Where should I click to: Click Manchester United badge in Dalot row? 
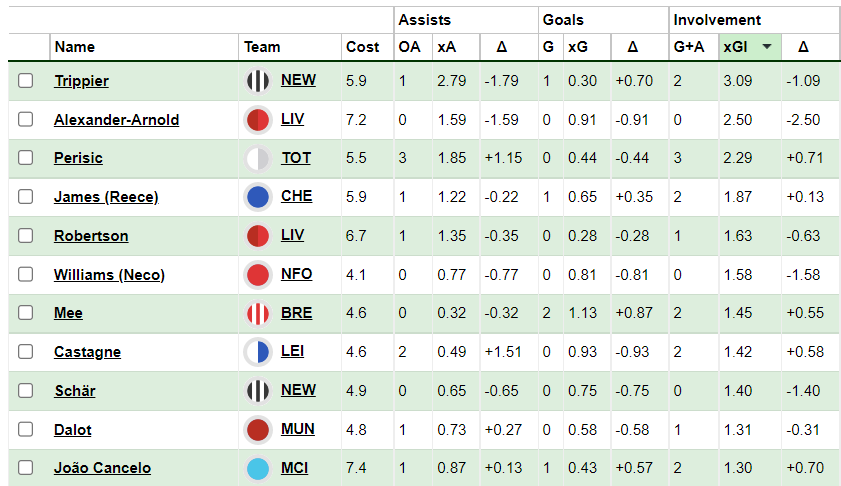coord(258,430)
